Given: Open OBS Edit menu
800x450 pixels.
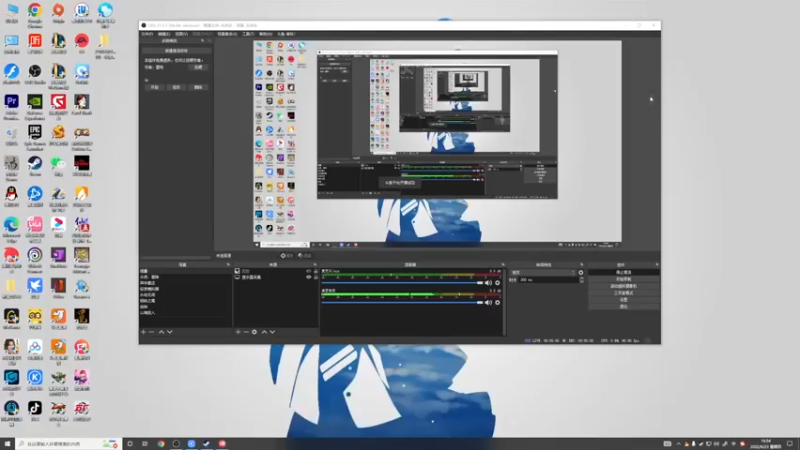Looking at the screenshot, I should point(164,34).
